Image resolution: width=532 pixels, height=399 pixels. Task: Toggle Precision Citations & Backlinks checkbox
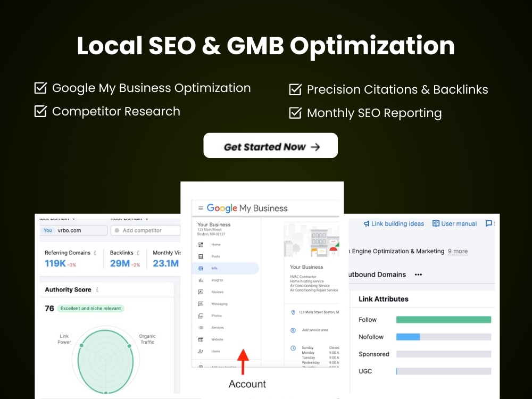[x=295, y=89]
